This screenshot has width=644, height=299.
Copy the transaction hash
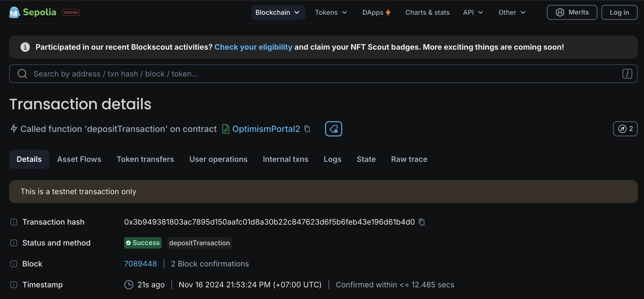click(x=422, y=222)
